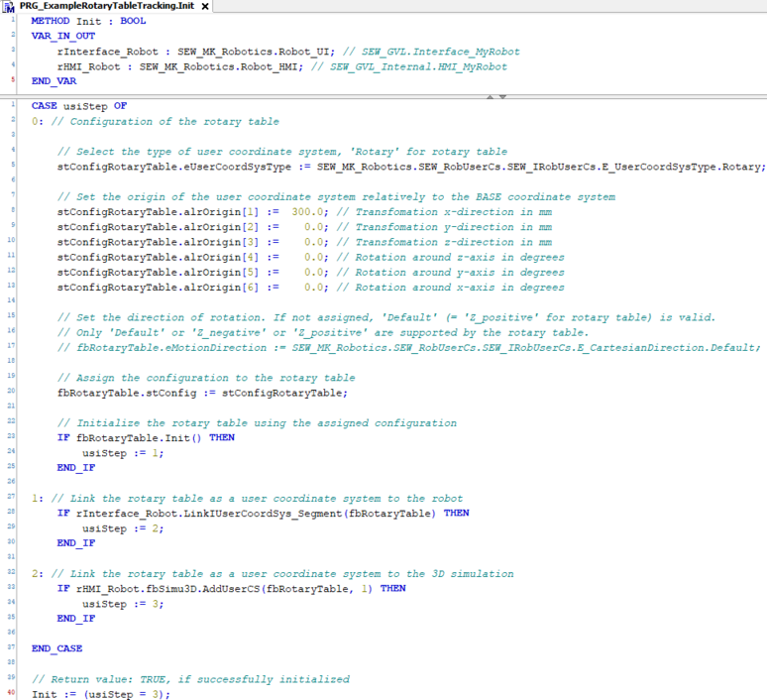
Task: Close the PRG_ExampleRotaryTableTracking.Init tab
Action: tap(205, 7)
